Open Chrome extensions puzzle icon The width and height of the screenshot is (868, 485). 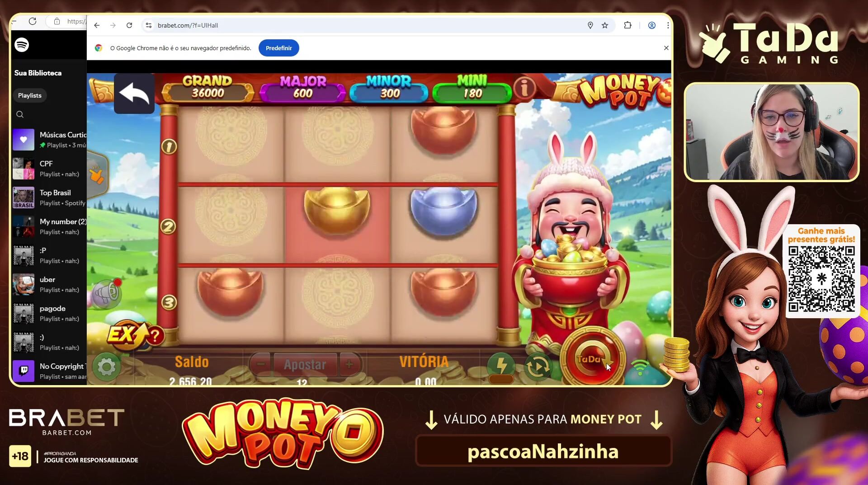click(627, 25)
